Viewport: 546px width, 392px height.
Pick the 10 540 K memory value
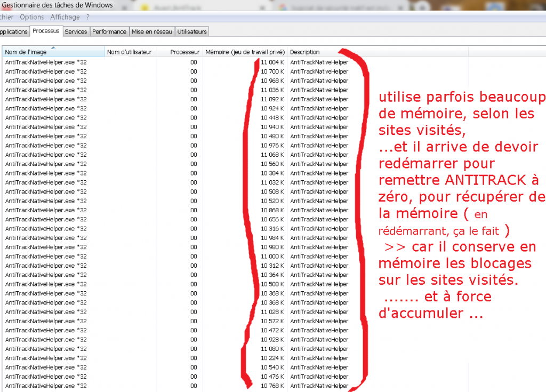272,367
